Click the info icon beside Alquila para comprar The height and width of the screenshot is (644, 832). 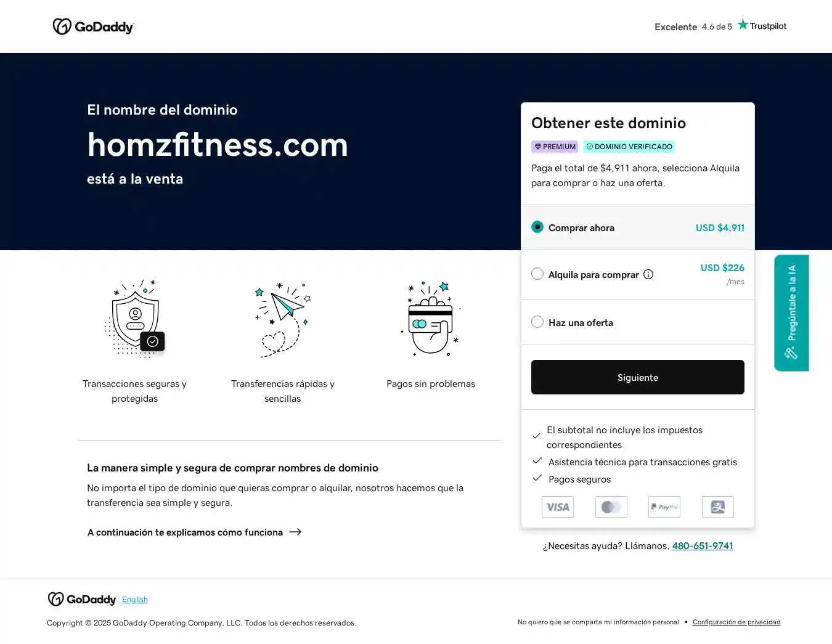(648, 274)
